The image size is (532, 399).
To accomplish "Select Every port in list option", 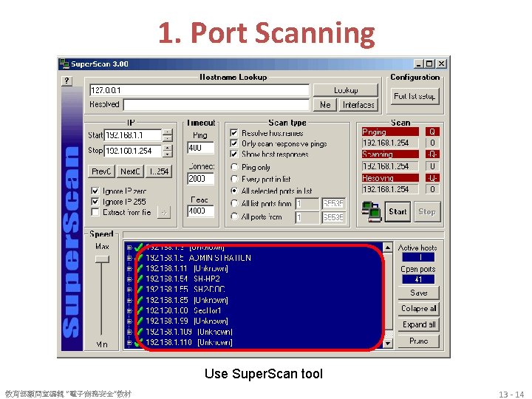I will tap(234, 179).
